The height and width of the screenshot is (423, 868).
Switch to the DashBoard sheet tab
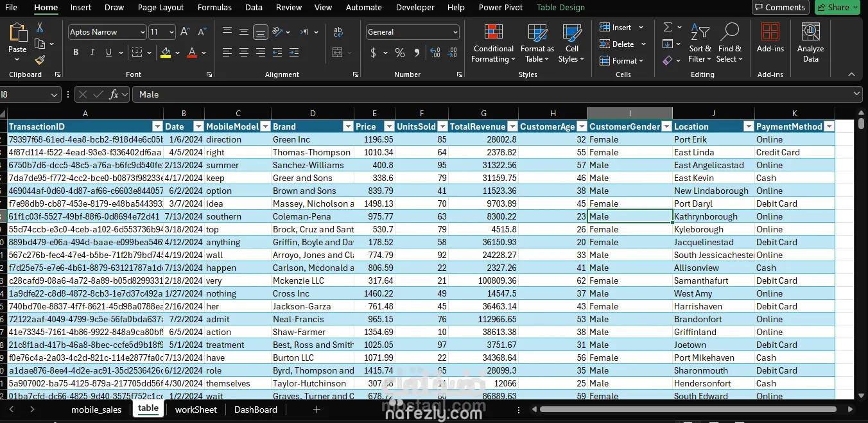(x=256, y=410)
